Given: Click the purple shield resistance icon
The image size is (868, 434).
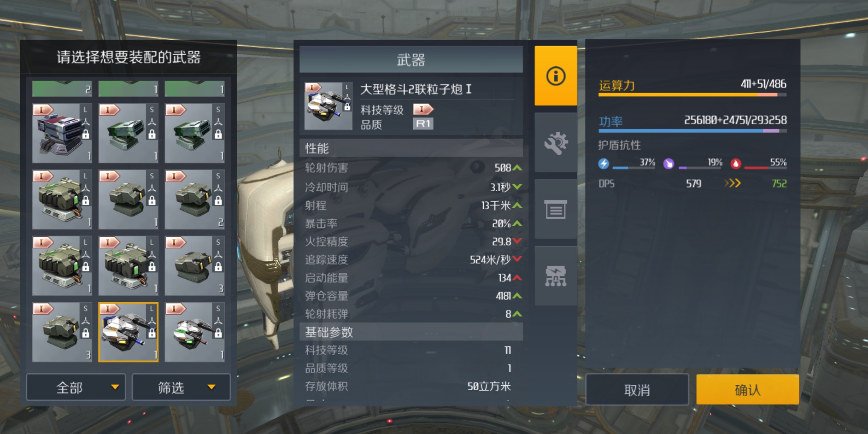Looking at the screenshot, I should tap(668, 164).
